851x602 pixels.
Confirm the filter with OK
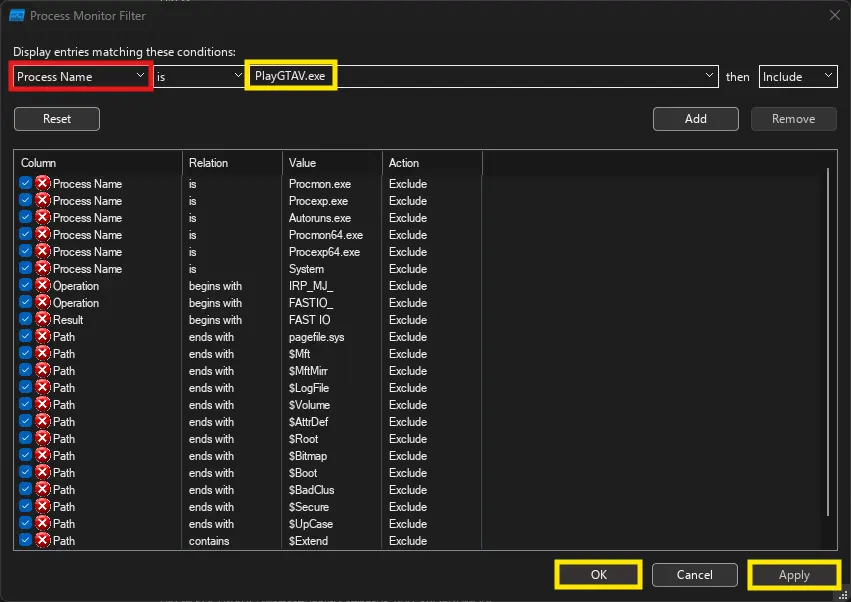click(x=599, y=574)
